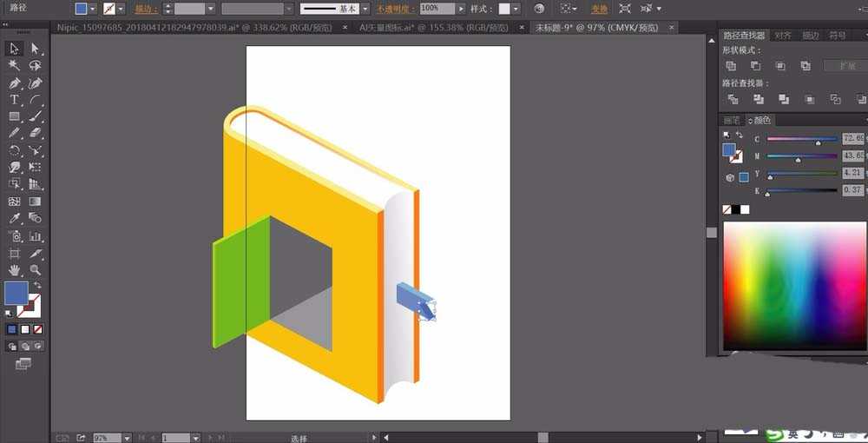Screen dimensions: 868x443
Task: Click the Unite shape mode icon
Action: (731, 66)
